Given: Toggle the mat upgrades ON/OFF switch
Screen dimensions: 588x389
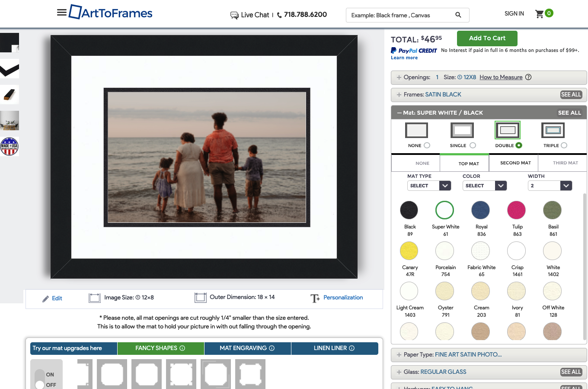Looking at the screenshot, I should [x=40, y=379].
